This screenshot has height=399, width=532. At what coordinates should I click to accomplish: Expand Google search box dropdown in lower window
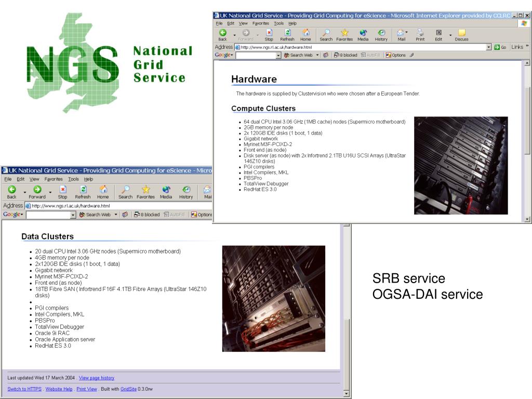tap(73, 215)
